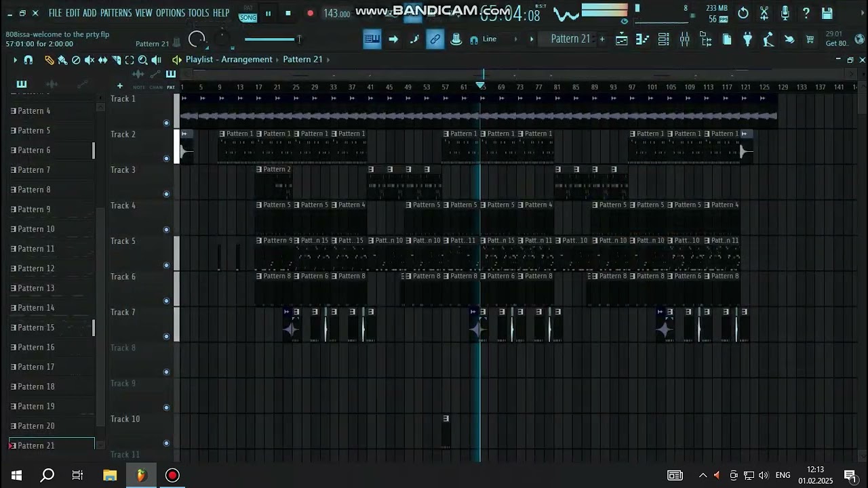This screenshot has width=868, height=488.
Task: Click the microphone recording icon
Action: point(785,13)
